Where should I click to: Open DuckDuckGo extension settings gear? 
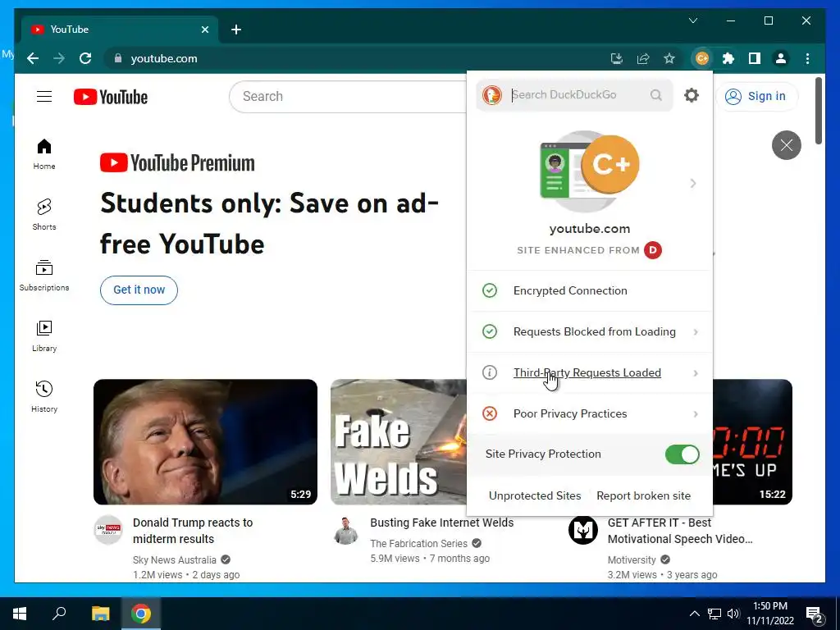[x=692, y=95]
